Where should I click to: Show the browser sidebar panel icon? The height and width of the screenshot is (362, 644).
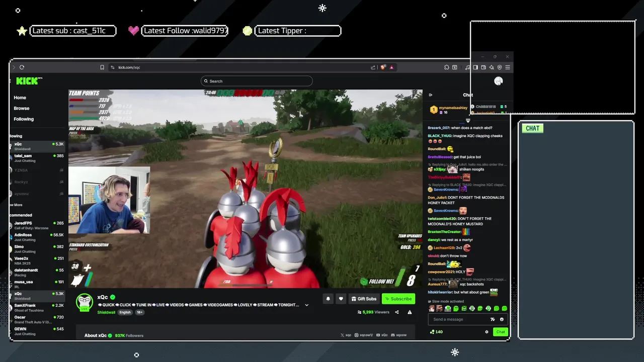click(x=475, y=67)
